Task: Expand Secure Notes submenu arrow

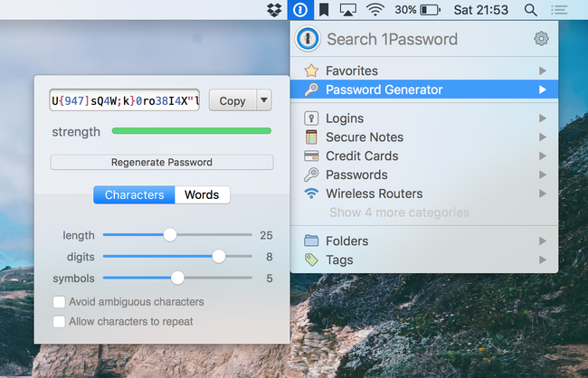Action: coord(542,137)
